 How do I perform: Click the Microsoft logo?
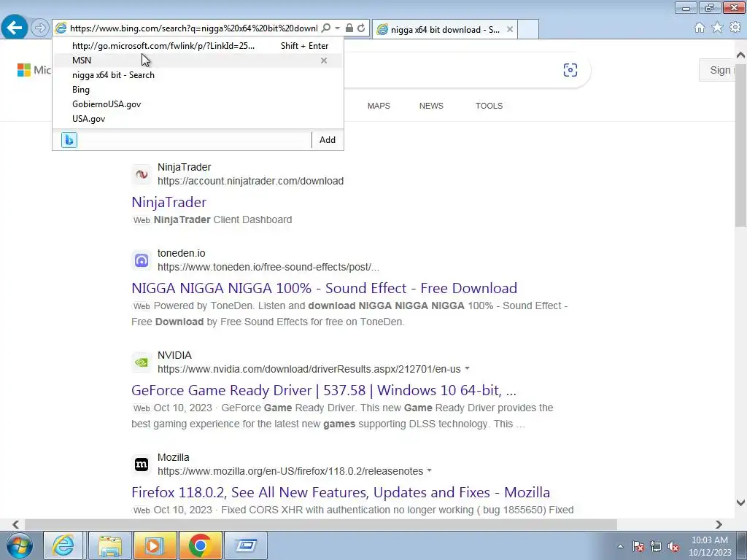[34, 70]
